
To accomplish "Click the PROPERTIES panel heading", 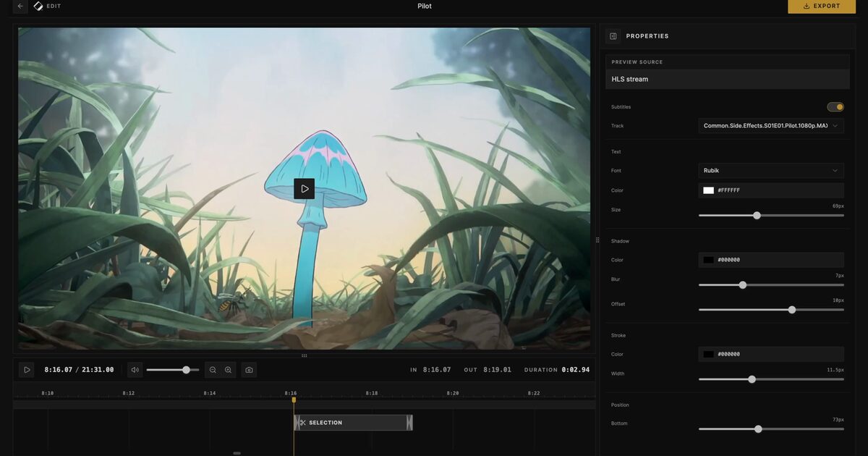I will tap(647, 36).
